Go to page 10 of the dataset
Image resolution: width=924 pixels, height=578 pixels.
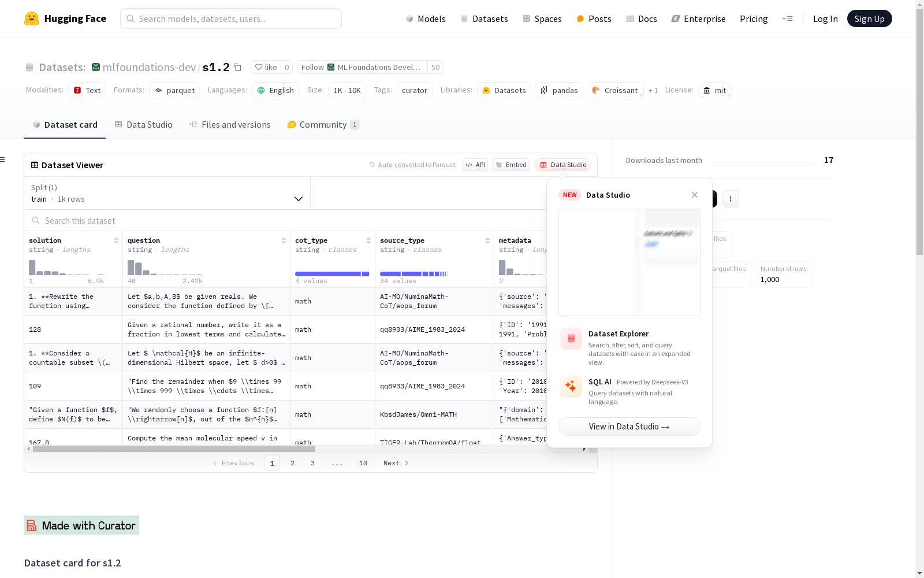[363, 463]
